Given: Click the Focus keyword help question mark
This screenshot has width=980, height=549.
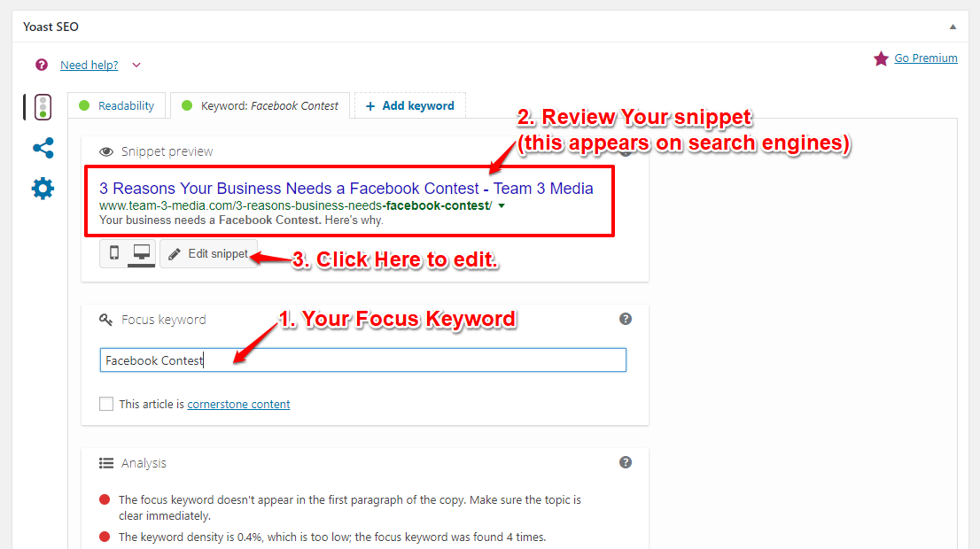Looking at the screenshot, I should [625, 319].
